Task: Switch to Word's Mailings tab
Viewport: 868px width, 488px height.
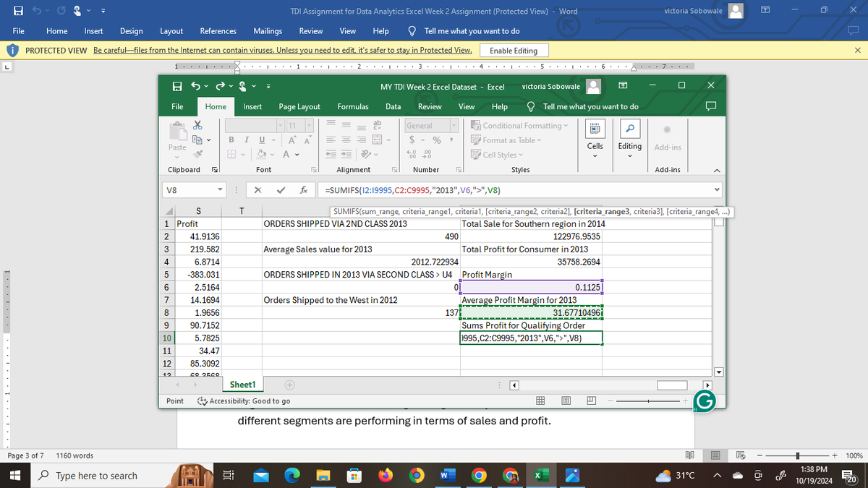Action: [x=268, y=31]
